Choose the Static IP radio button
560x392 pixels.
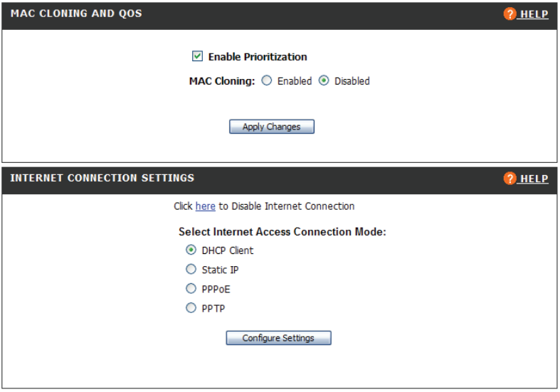pyautogui.click(x=191, y=270)
